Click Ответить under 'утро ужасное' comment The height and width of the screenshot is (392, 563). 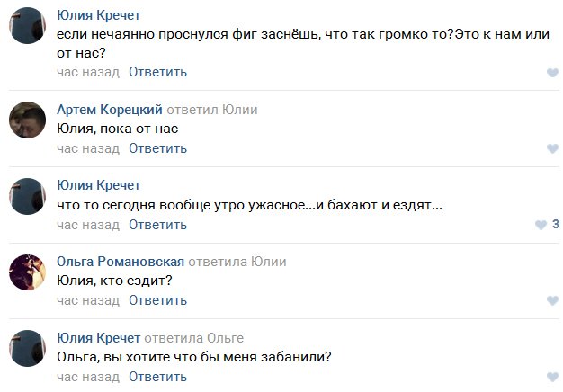tap(157, 224)
